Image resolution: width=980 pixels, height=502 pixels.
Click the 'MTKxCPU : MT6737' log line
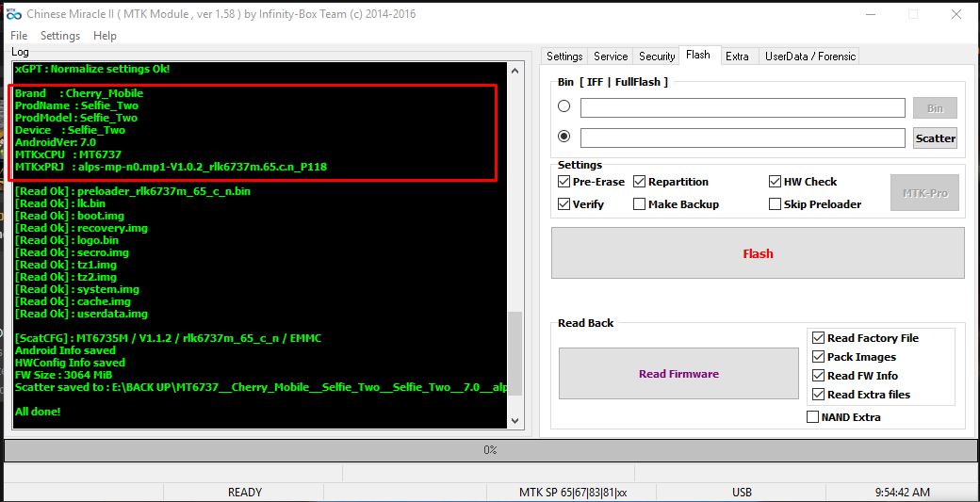pos(68,154)
